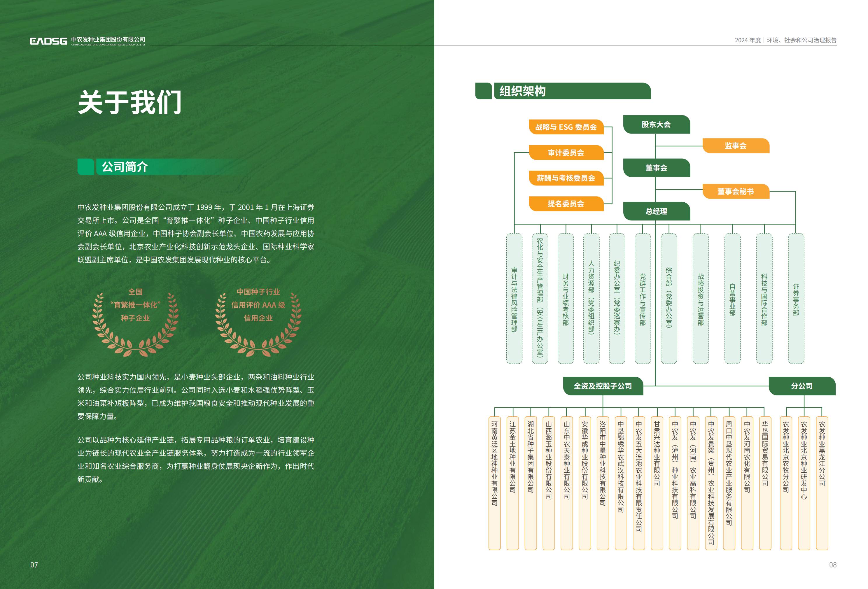
Task: Click the 纪委办公室（党委巡察办） department
Action: pyautogui.click(x=617, y=299)
